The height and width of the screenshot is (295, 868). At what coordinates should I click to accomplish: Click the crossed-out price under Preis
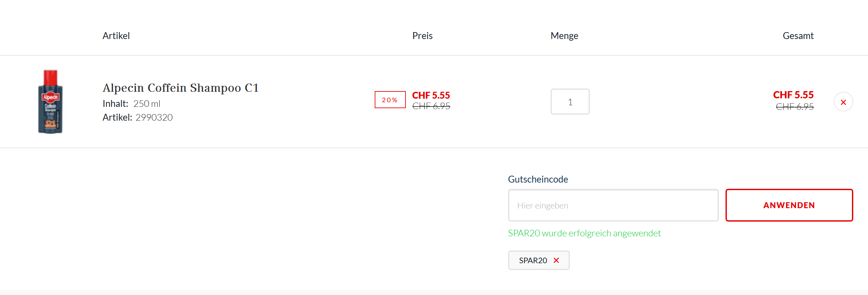pos(431,106)
